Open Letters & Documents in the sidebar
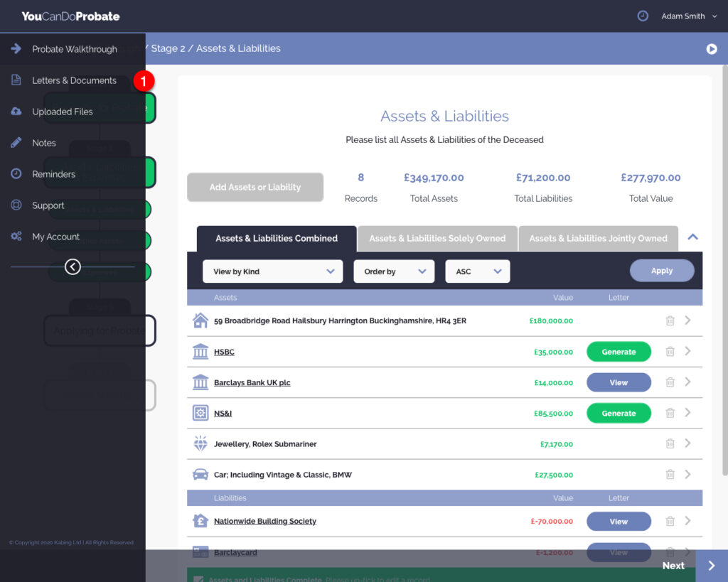The height and width of the screenshot is (582, 728). 74,80
